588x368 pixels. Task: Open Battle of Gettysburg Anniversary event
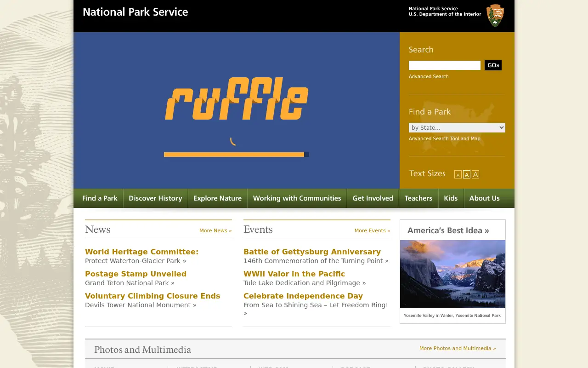[x=312, y=252]
